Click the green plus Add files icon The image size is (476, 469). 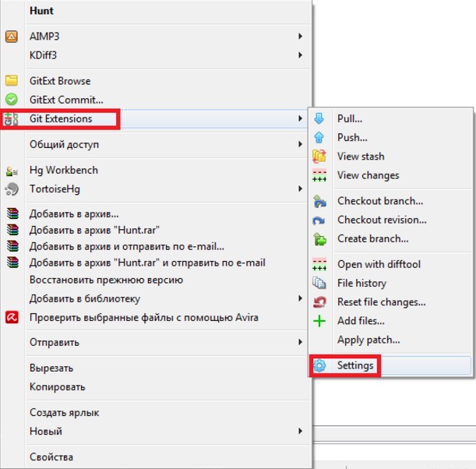pos(319,321)
